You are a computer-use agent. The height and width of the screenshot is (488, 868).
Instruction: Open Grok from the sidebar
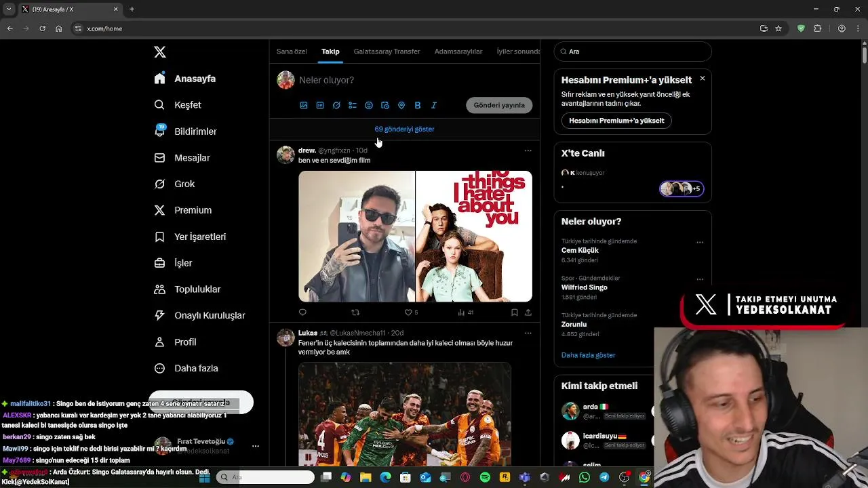pos(174,184)
